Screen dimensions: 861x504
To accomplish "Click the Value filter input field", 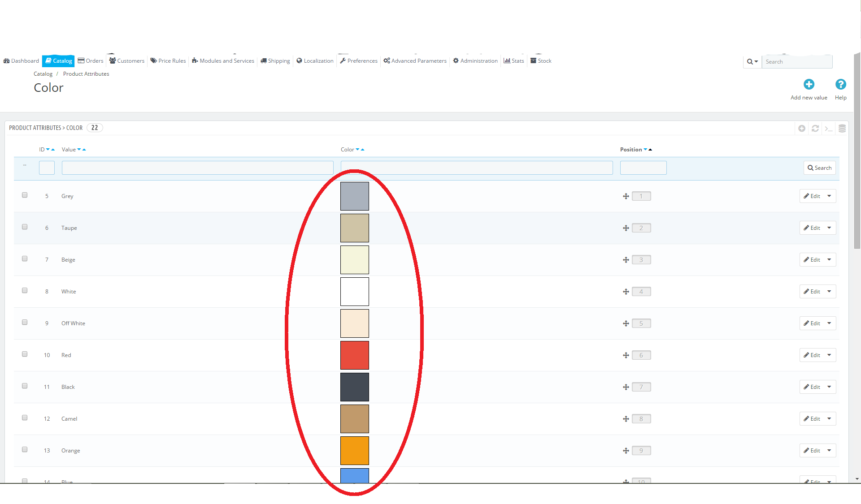I will click(x=197, y=168).
